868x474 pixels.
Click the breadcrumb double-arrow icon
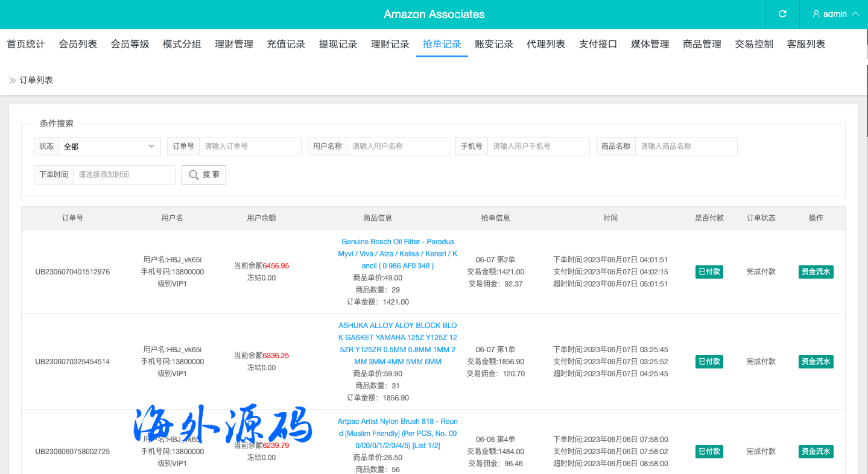tap(12, 80)
